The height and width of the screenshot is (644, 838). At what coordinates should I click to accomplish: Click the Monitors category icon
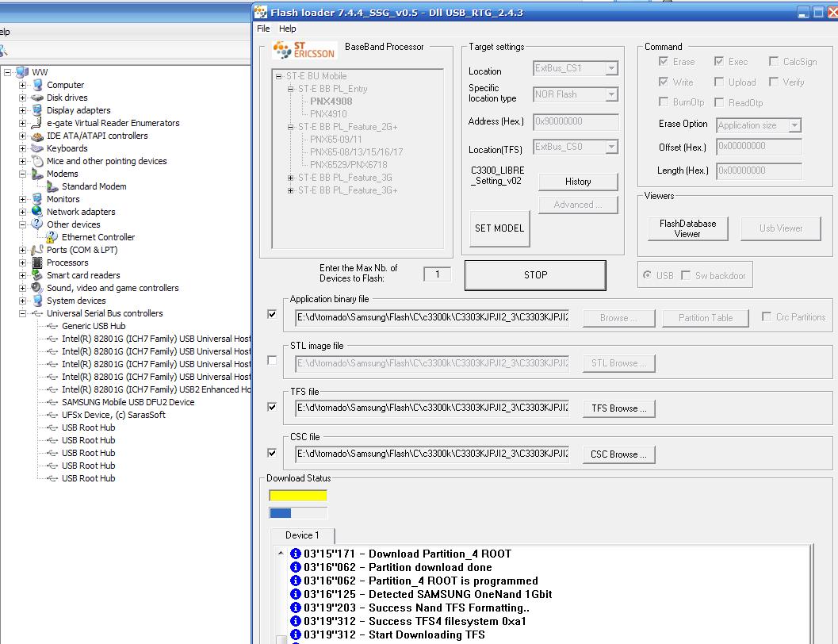(x=37, y=199)
